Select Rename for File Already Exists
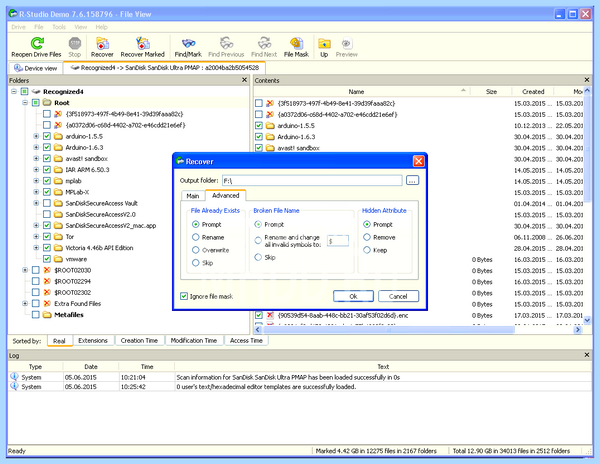This screenshot has height=464, width=600. (x=196, y=237)
